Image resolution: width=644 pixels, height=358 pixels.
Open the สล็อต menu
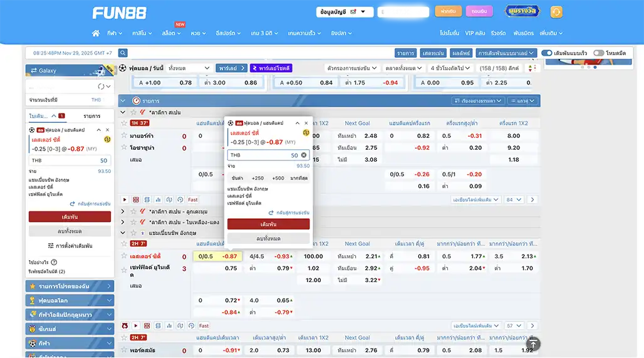(171, 33)
